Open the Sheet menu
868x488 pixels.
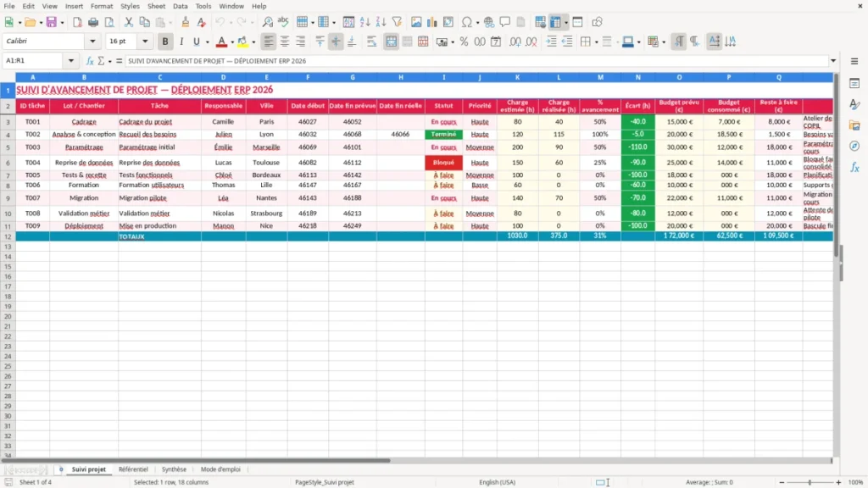pyautogui.click(x=156, y=6)
